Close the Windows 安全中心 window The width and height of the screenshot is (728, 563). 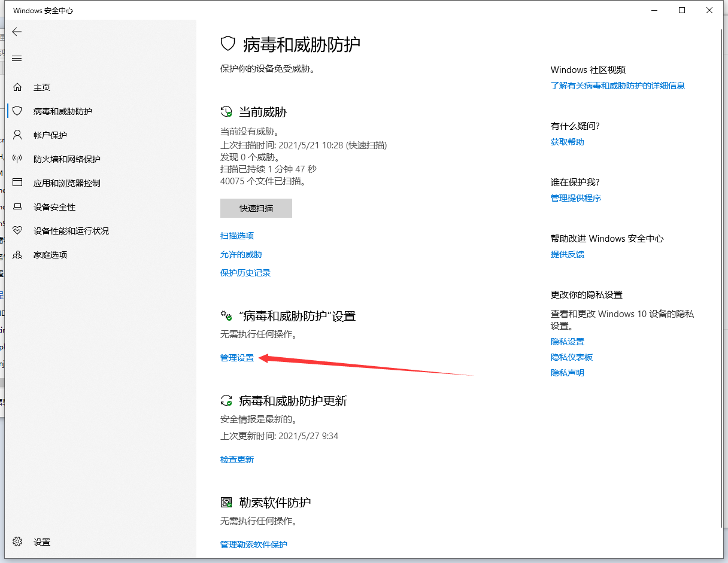tap(710, 10)
